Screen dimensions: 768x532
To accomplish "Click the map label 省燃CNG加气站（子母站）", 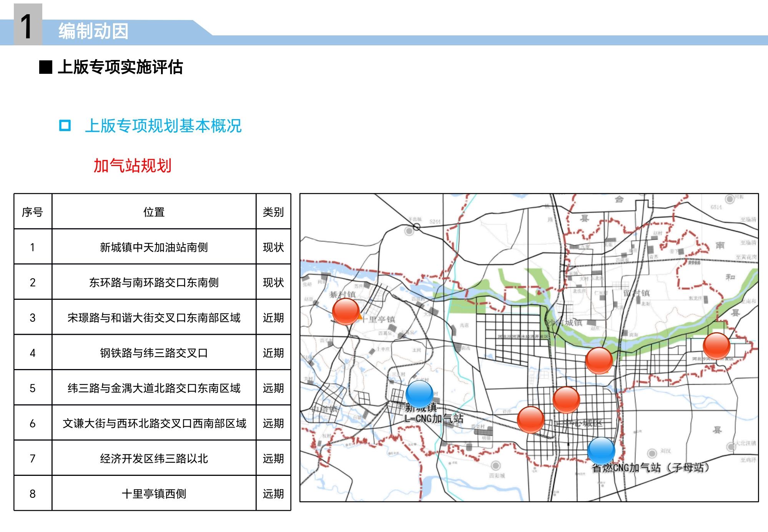I will 651,467.
